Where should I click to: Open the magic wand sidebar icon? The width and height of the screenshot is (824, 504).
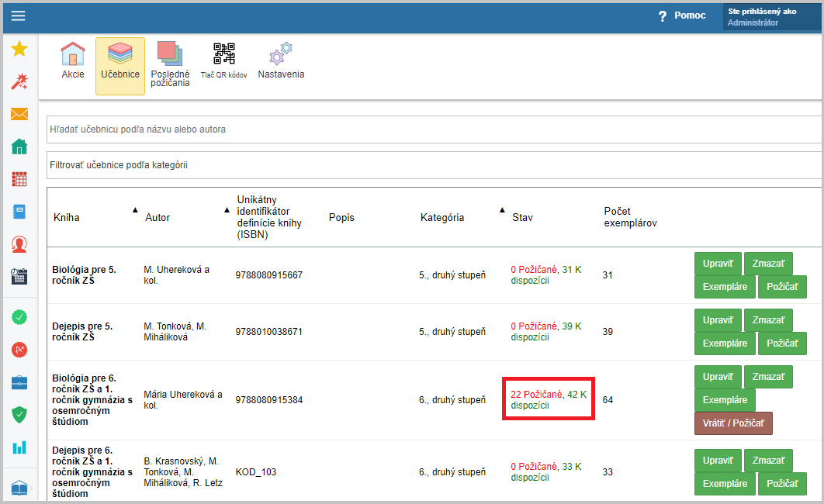tap(19, 81)
